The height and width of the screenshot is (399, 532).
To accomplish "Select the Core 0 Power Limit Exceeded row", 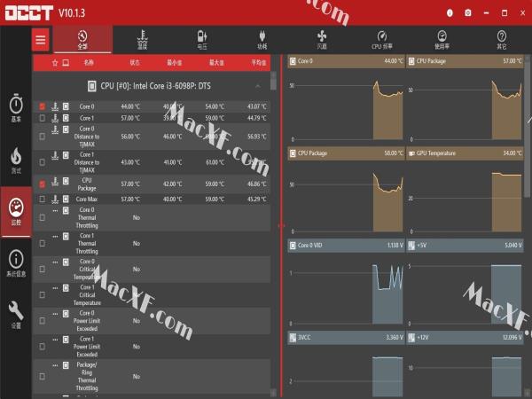I will (x=152, y=321).
